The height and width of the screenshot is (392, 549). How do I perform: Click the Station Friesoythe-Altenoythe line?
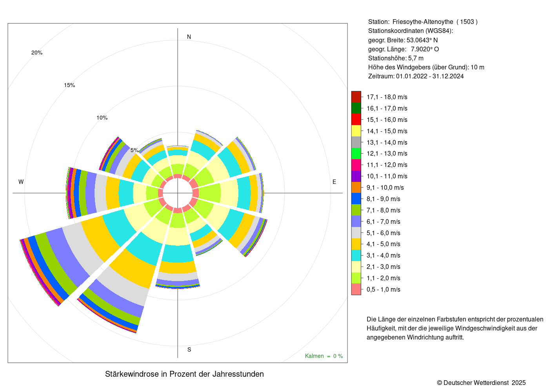click(x=423, y=22)
